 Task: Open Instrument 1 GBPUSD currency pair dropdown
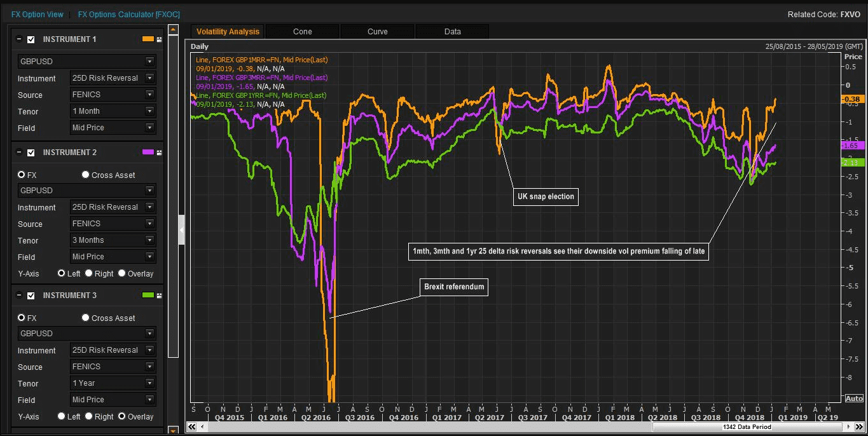(86, 62)
